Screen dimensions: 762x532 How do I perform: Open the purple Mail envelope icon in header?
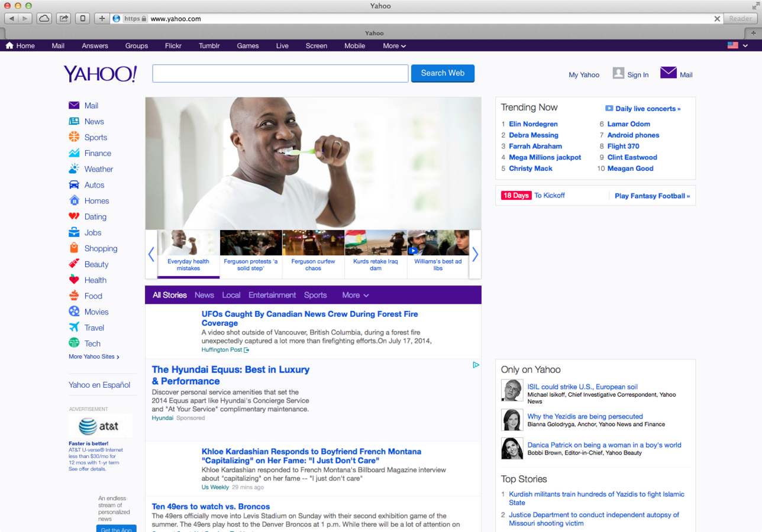coord(669,72)
